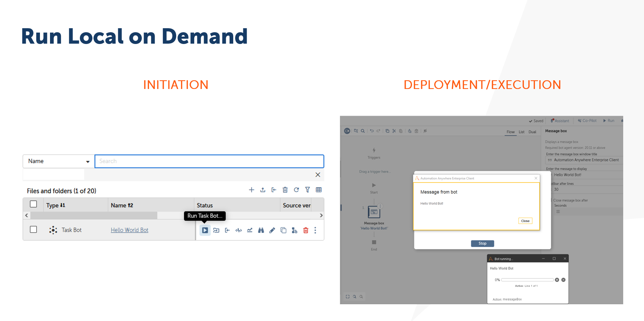Click the Run Task Bot play icon
This screenshot has height=321, width=644.
click(205, 230)
